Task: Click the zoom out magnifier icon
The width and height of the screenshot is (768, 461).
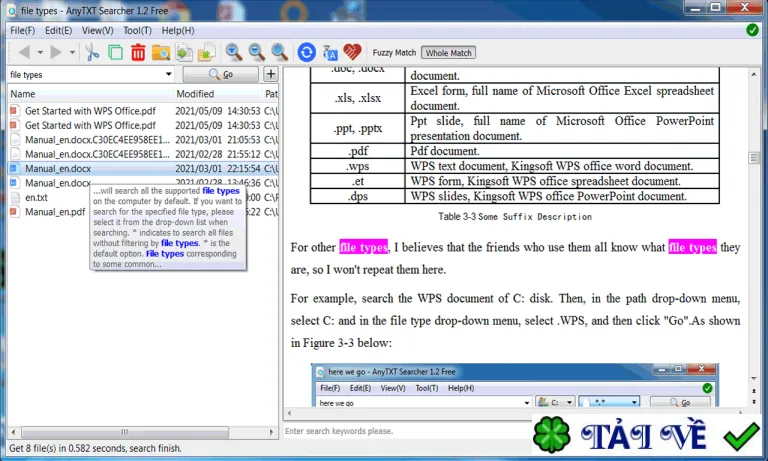Action: tap(257, 52)
